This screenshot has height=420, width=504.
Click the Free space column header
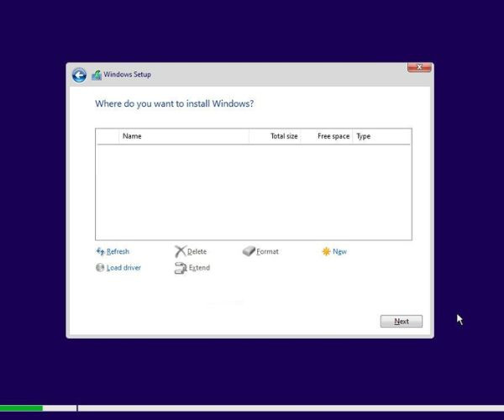click(327, 136)
